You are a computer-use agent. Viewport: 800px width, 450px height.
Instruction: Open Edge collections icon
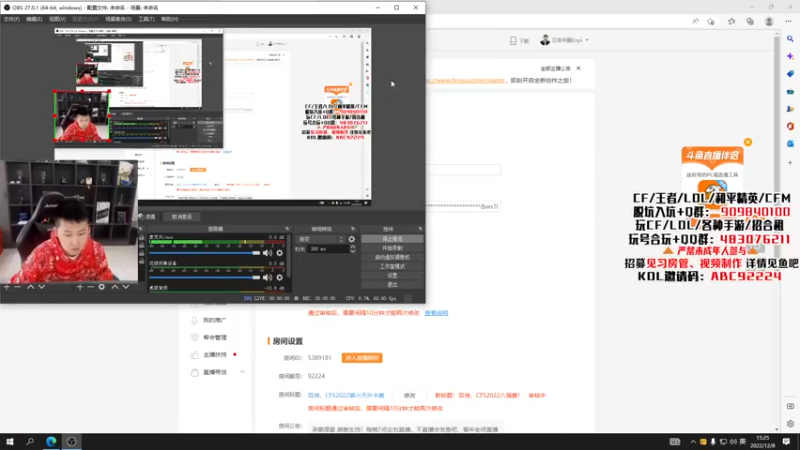point(749,21)
